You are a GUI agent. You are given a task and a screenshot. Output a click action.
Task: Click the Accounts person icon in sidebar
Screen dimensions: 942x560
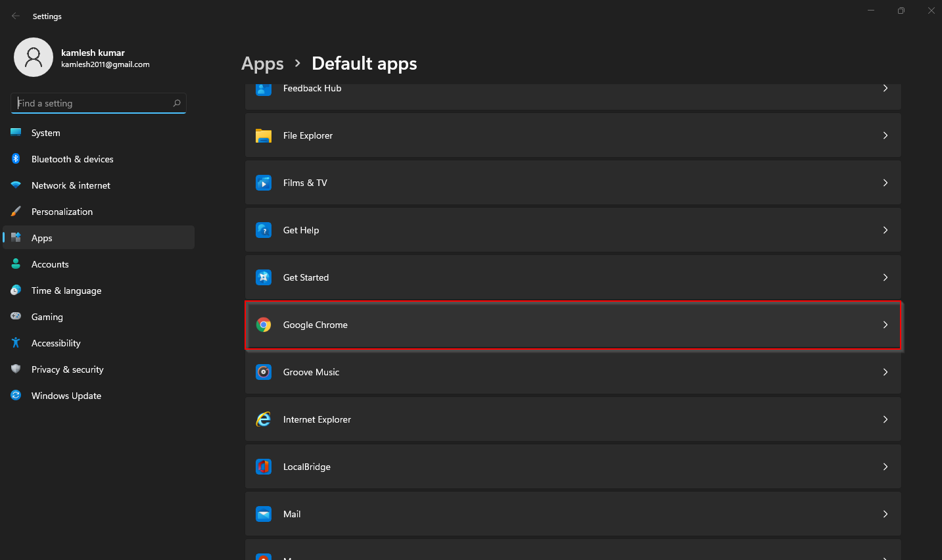[x=16, y=264]
